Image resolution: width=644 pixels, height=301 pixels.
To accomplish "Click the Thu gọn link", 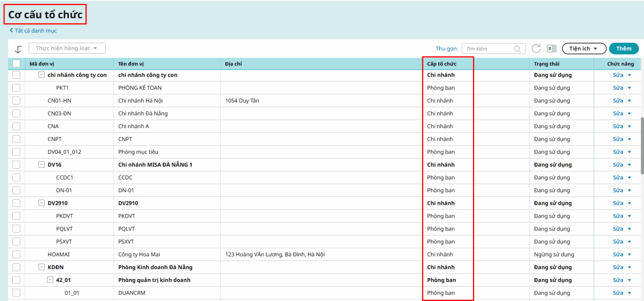I will point(446,49).
